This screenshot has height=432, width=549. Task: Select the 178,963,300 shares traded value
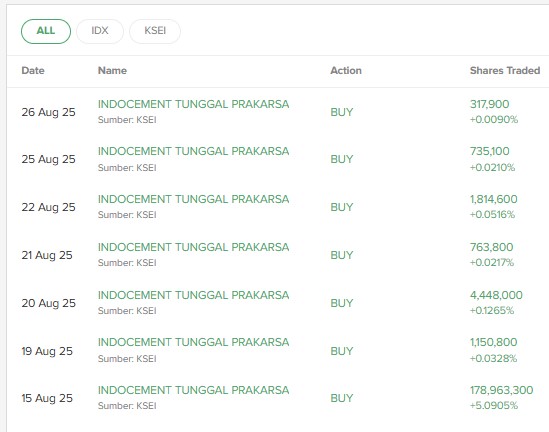pyautogui.click(x=501, y=390)
